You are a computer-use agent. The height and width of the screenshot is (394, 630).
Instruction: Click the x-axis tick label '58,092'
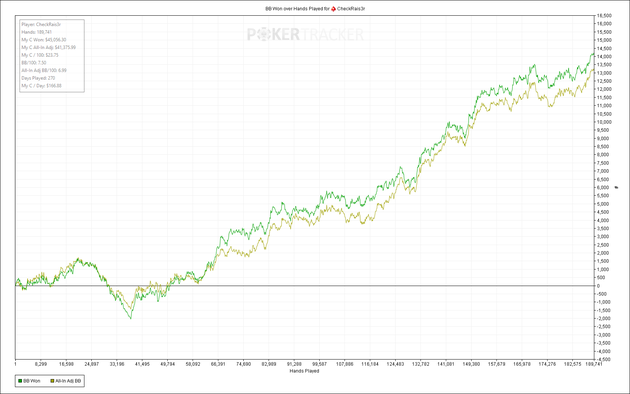pos(193,364)
